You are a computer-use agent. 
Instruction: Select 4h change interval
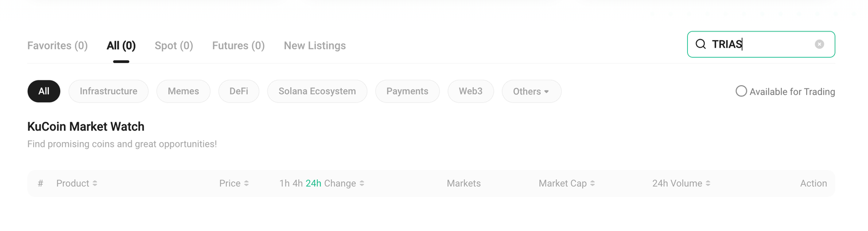coord(297,183)
